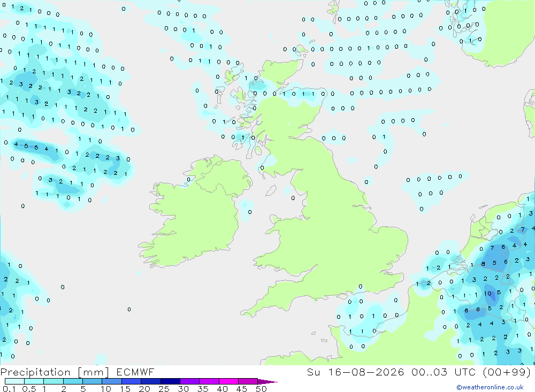Select the 5–10 mm legend color box
Screen dimensions: 535x392
(x=92, y=381)
